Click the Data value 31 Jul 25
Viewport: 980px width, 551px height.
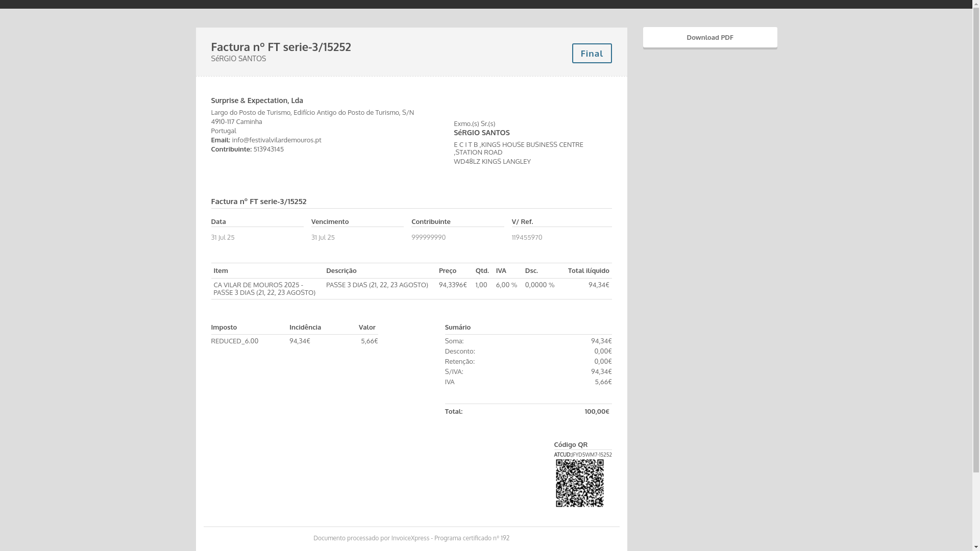(x=223, y=238)
